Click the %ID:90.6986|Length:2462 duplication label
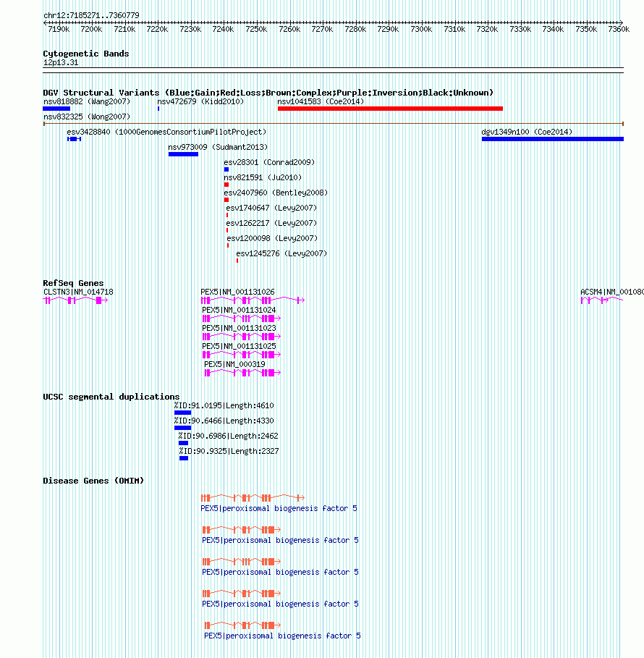644x658 pixels. (228, 436)
